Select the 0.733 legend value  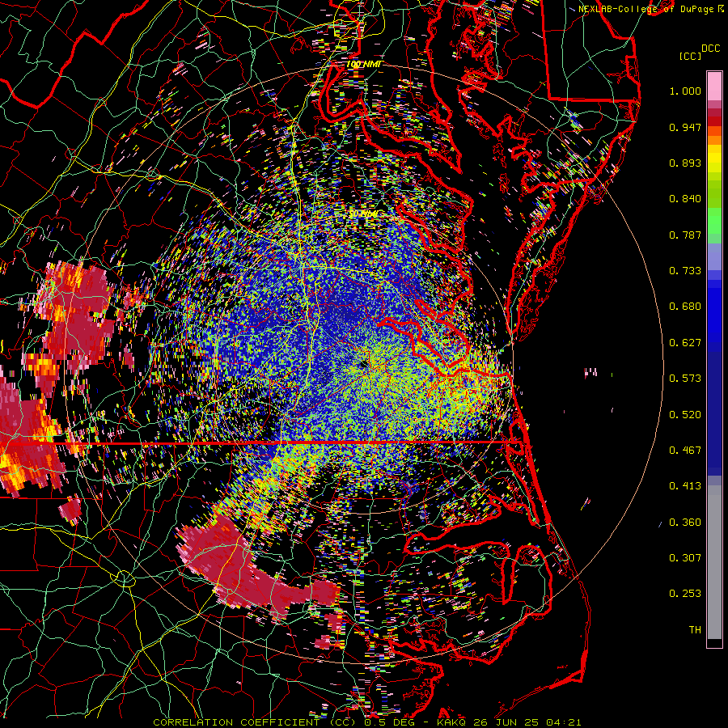tap(685, 271)
